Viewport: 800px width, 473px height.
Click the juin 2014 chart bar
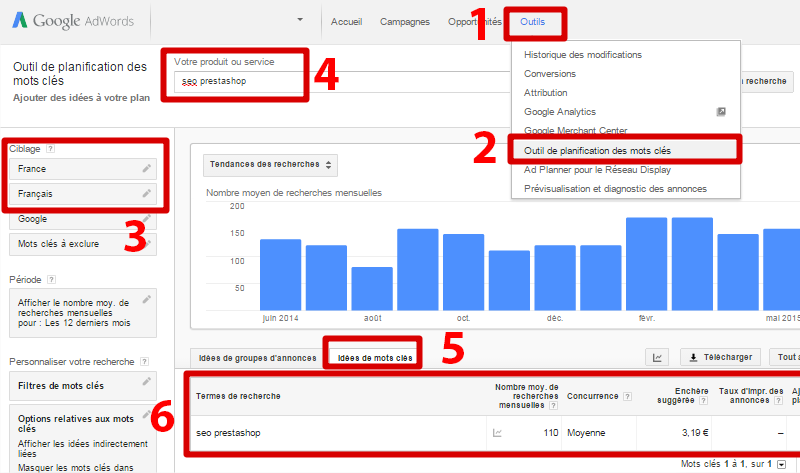coord(281,275)
